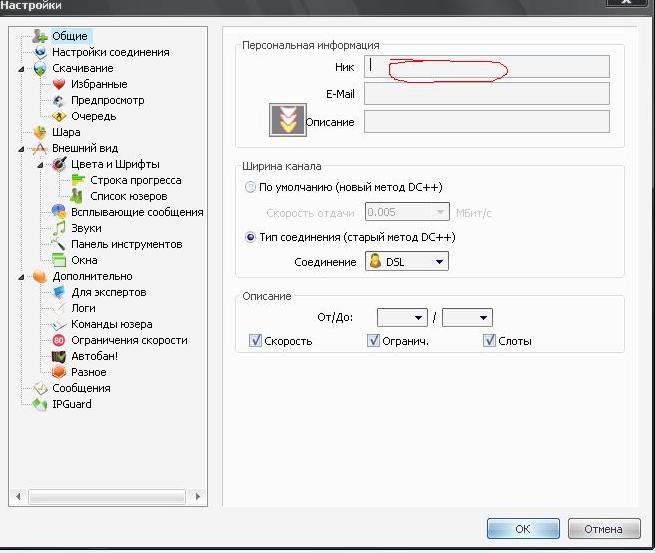655x553 pixels.
Task: Toggle the Слоты checkbox
Action: 489,340
